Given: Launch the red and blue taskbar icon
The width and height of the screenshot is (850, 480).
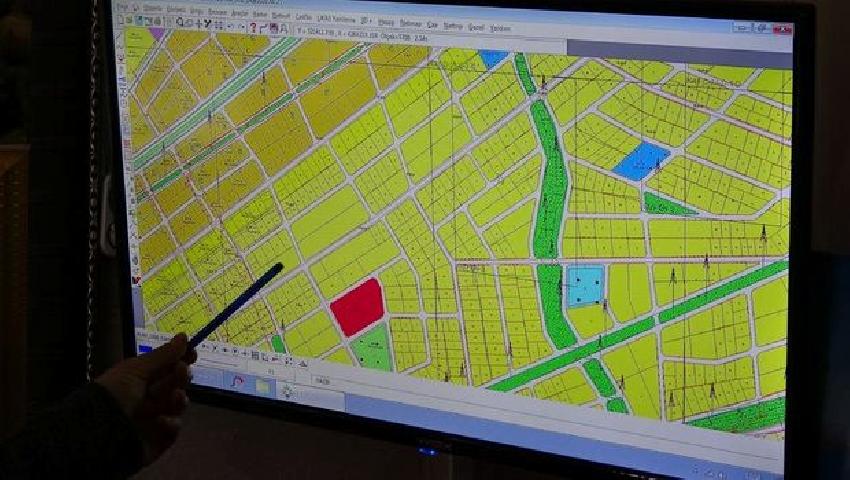Looking at the screenshot, I should coord(236,380).
